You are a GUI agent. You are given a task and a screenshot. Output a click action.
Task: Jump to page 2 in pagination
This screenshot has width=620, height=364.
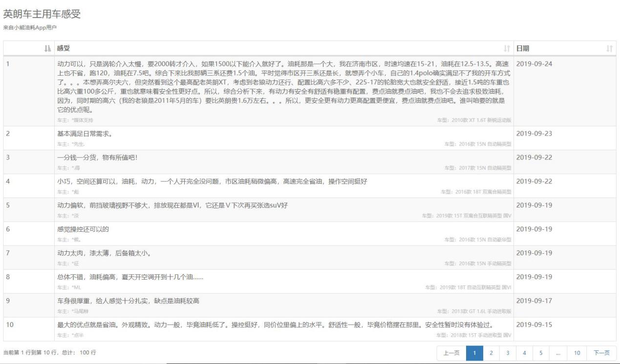coord(491,353)
